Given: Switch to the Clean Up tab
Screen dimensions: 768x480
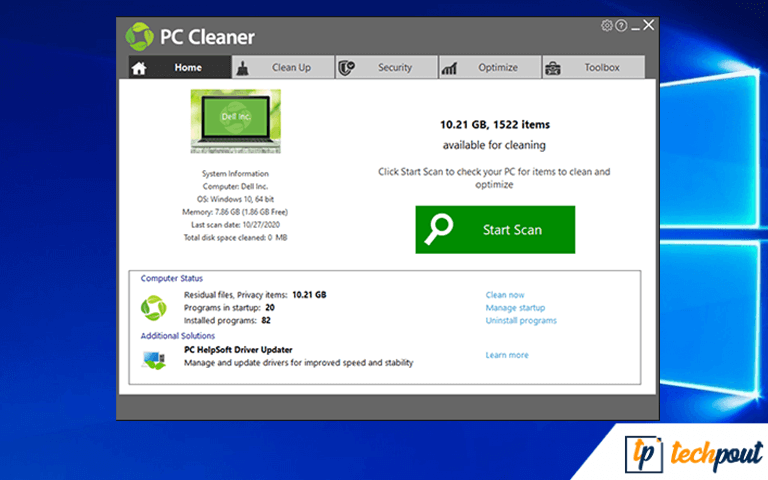Looking at the screenshot, I should (291, 68).
